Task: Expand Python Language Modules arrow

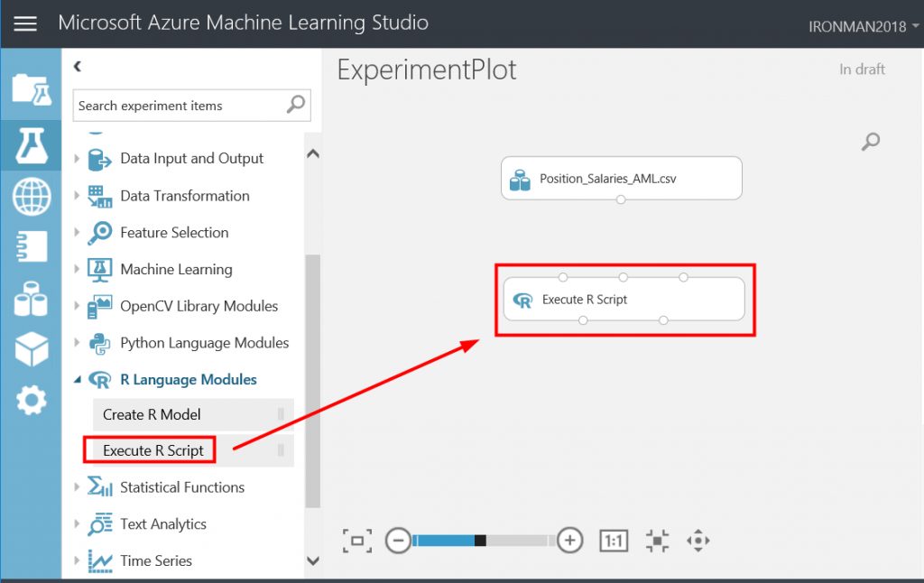Action: [76, 343]
